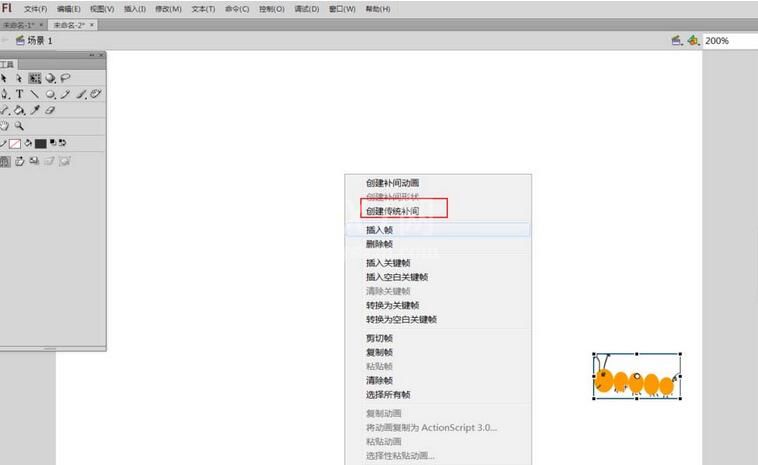Select the Paint Bucket tool
The height and width of the screenshot is (465, 758).
pyautogui.click(x=19, y=111)
